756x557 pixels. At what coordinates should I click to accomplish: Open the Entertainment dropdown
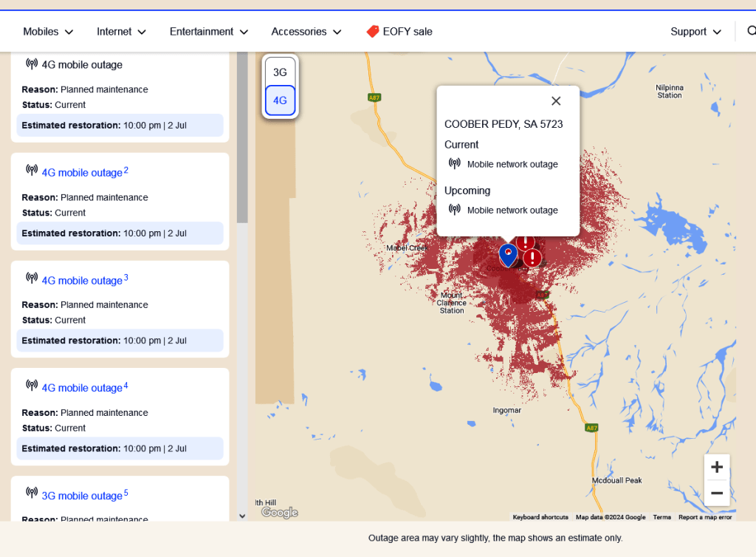click(208, 32)
